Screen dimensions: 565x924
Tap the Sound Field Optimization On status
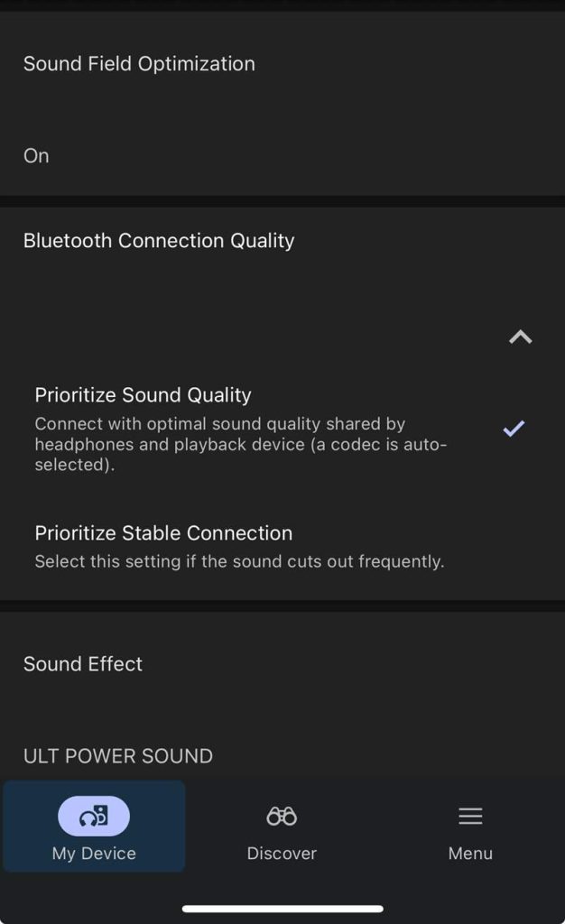point(36,156)
